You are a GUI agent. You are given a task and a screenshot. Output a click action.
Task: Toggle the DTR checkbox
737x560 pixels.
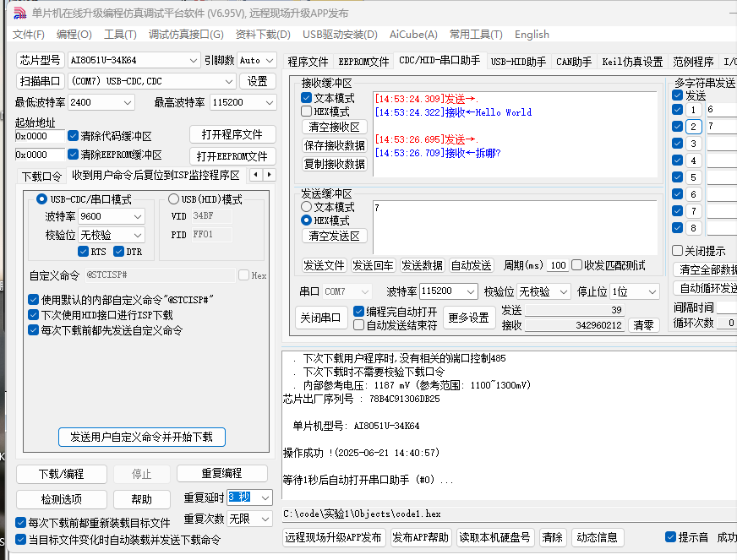pyautogui.click(x=118, y=252)
